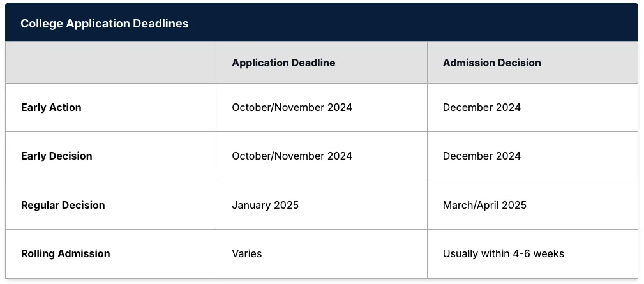Click Early Decision's October/November 2024 deadline
644x284 pixels.
pyautogui.click(x=292, y=156)
